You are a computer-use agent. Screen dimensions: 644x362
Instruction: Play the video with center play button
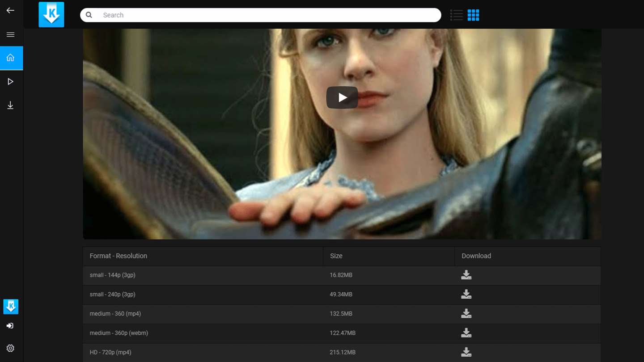tap(342, 97)
